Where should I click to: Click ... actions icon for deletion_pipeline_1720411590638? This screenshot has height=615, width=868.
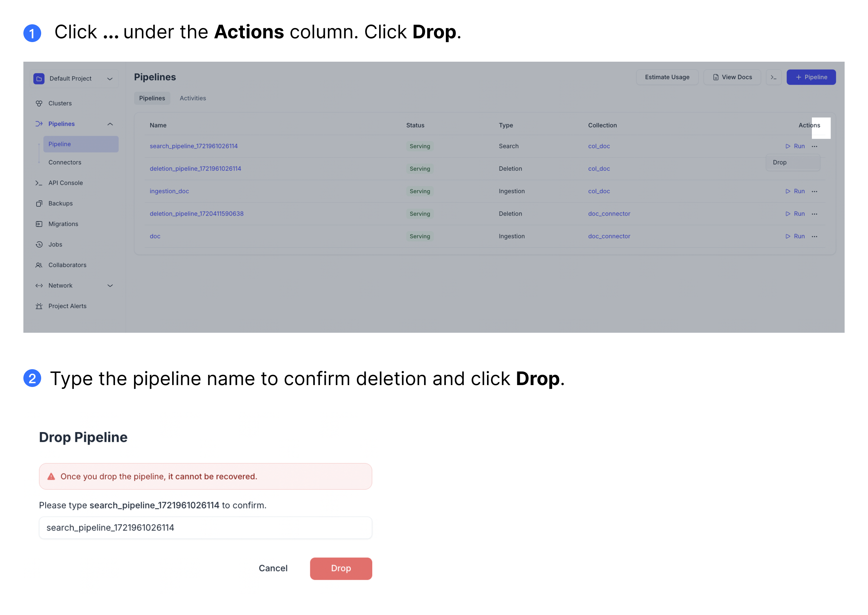point(815,214)
